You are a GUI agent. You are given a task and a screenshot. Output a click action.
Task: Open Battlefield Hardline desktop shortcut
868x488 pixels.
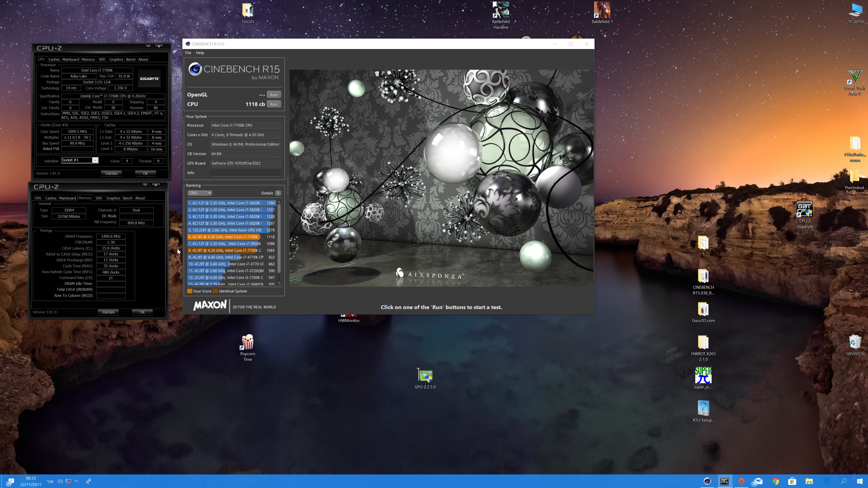(x=501, y=15)
